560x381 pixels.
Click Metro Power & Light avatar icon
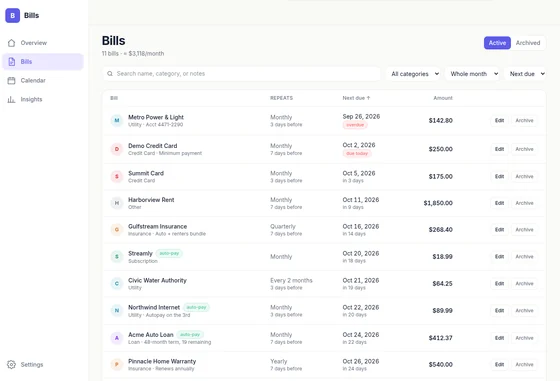pos(117,120)
